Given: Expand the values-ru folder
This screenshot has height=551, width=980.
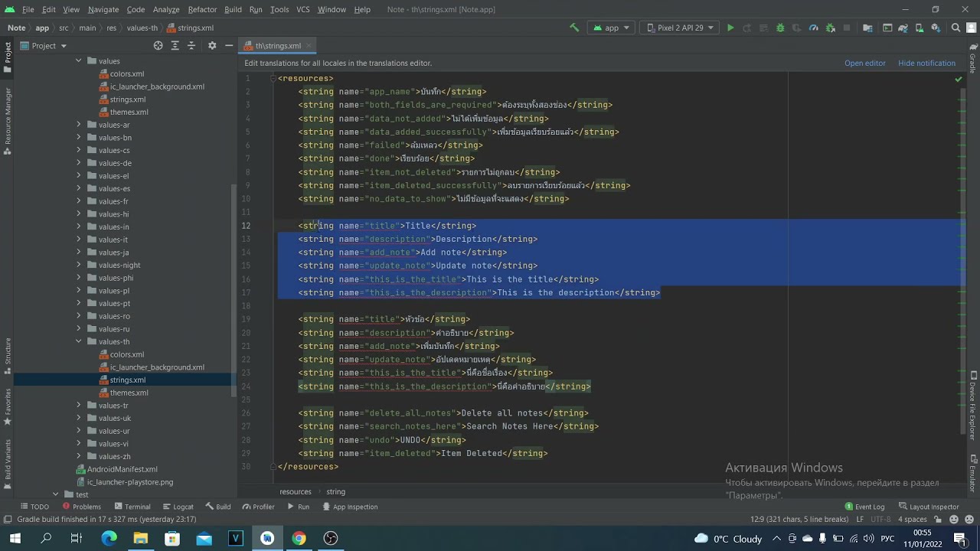Looking at the screenshot, I should click(78, 329).
